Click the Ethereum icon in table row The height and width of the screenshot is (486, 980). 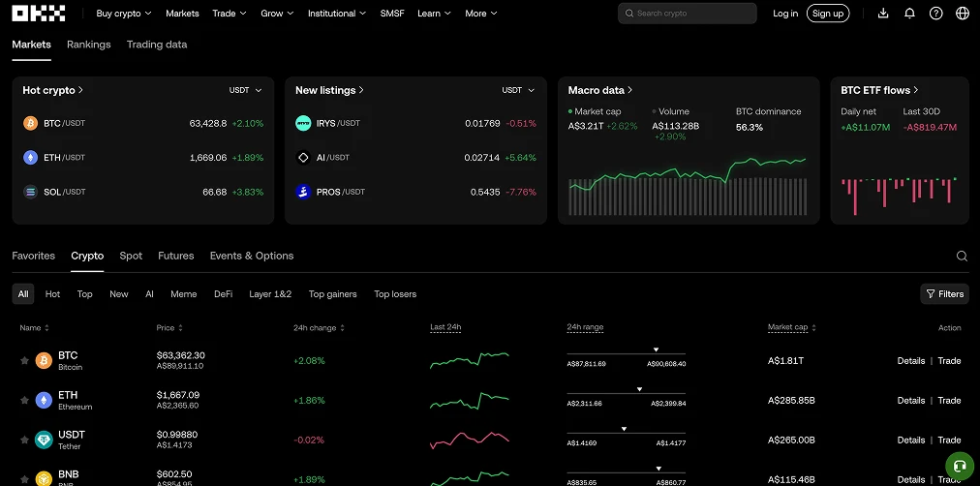pos(44,401)
